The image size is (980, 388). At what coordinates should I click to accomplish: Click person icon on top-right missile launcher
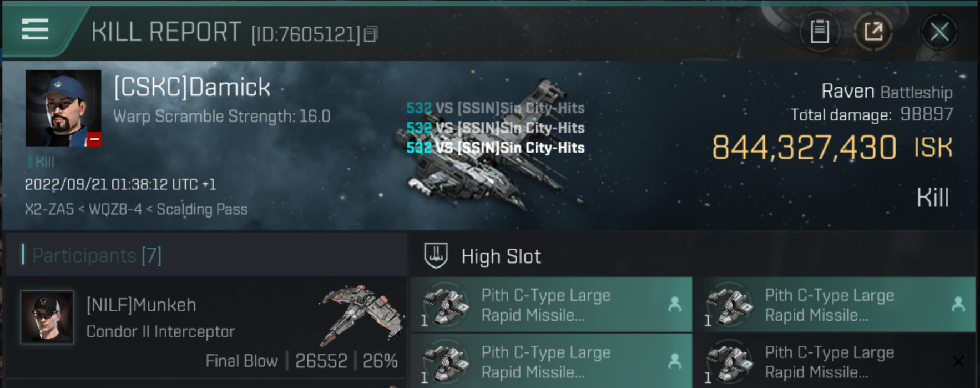tap(958, 304)
